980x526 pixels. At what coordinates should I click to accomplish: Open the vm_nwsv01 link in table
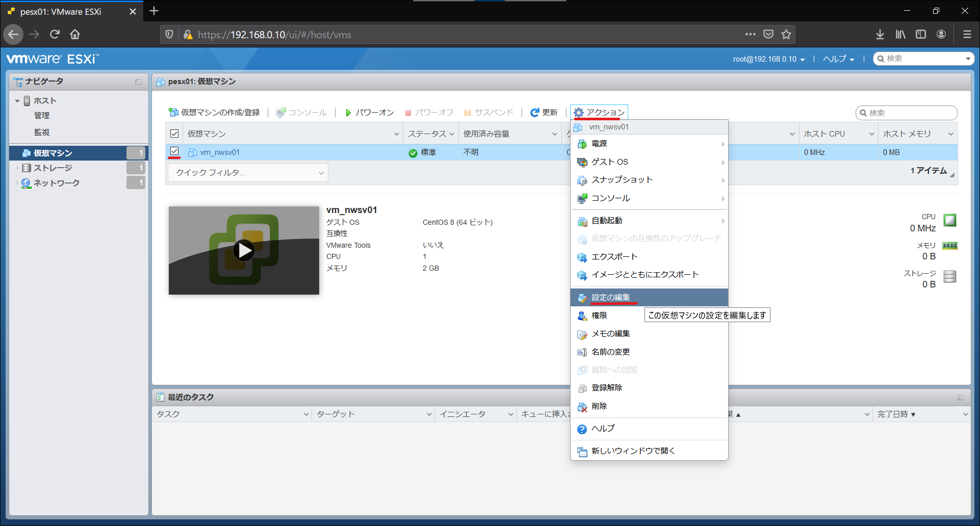[220, 152]
